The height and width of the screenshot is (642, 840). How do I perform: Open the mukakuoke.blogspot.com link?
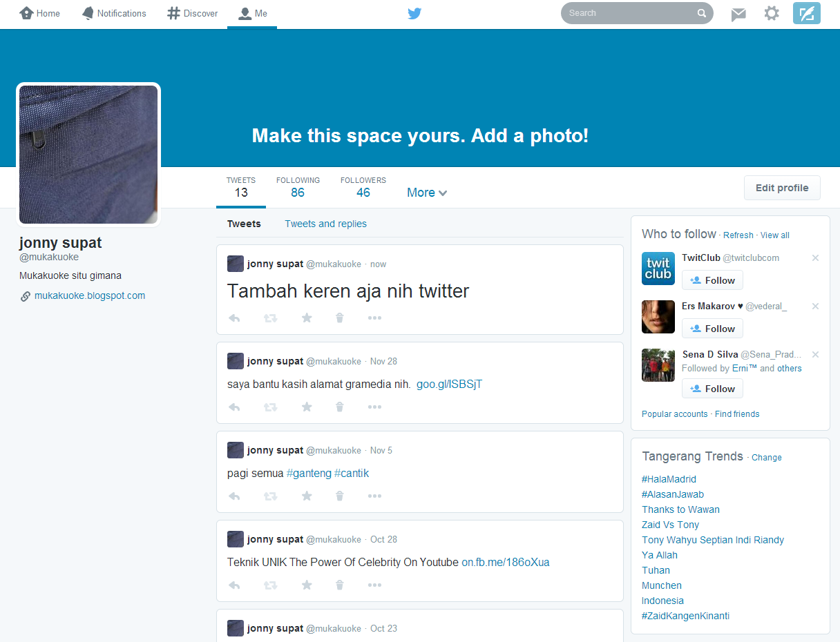click(x=90, y=295)
